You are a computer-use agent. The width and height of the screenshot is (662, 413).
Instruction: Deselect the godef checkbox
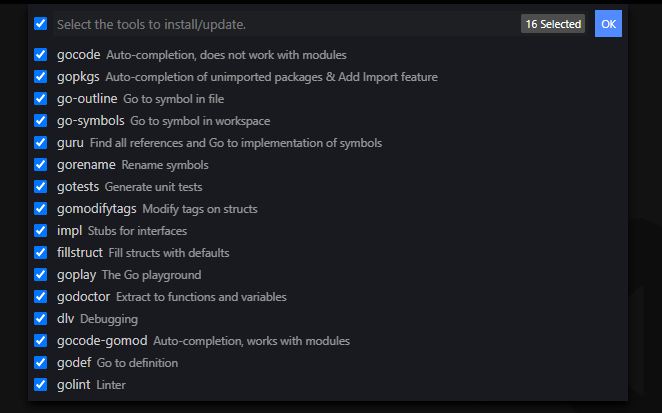click(x=41, y=362)
